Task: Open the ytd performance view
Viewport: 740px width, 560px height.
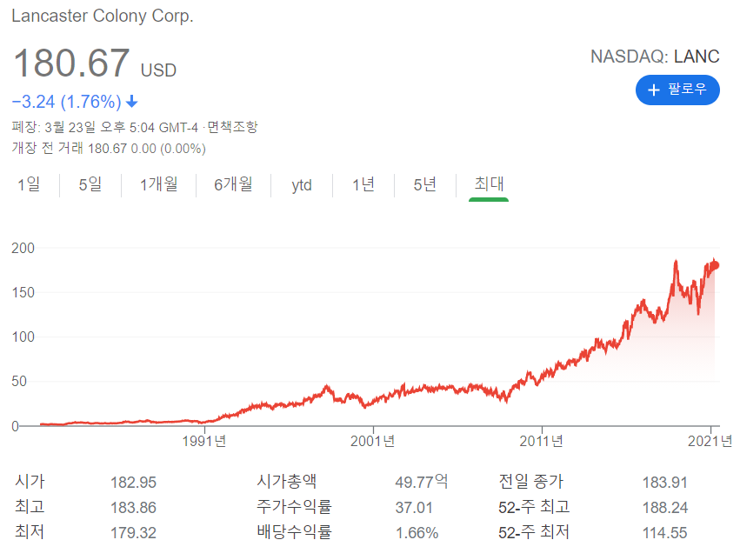Action: click(301, 184)
